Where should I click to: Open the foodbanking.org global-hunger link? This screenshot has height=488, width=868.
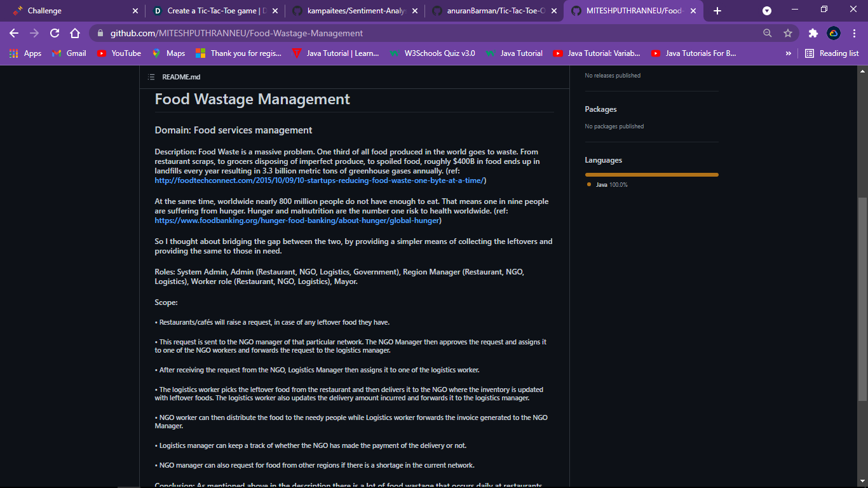[296, 220]
